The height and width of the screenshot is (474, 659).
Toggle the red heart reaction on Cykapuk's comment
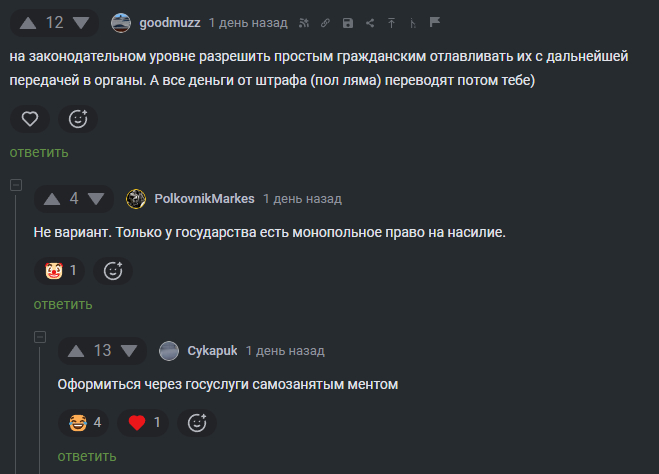144,423
